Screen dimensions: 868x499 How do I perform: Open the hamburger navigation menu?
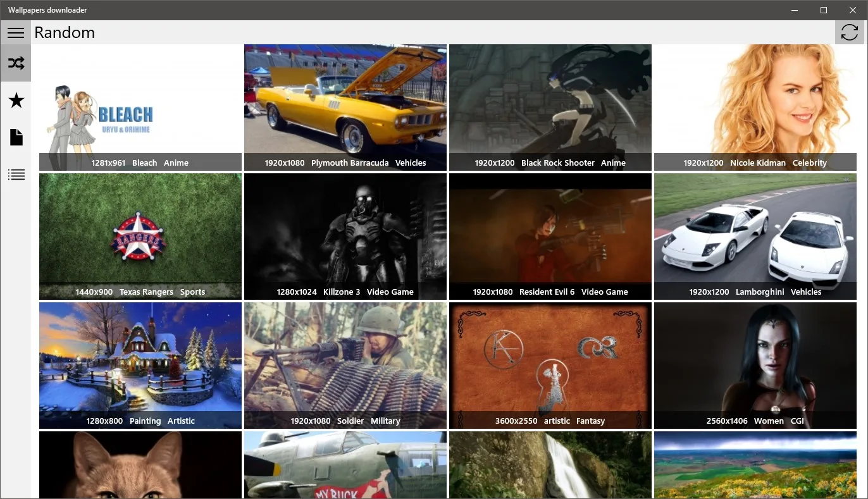tap(16, 33)
